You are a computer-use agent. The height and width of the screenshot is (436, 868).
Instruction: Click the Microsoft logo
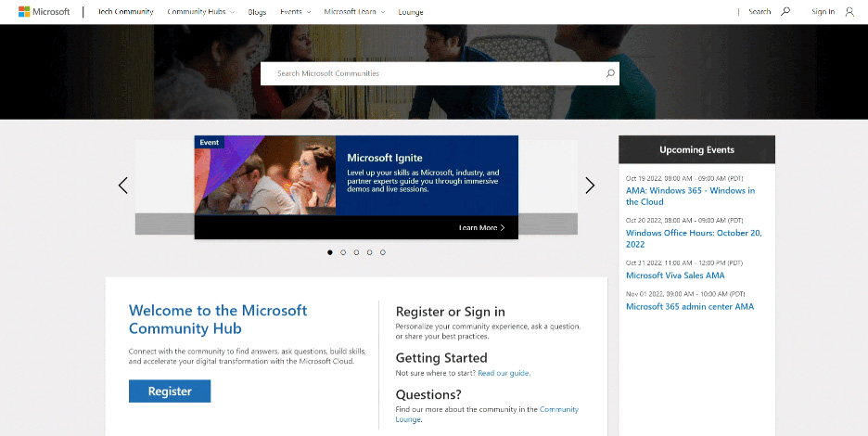tap(44, 12)
